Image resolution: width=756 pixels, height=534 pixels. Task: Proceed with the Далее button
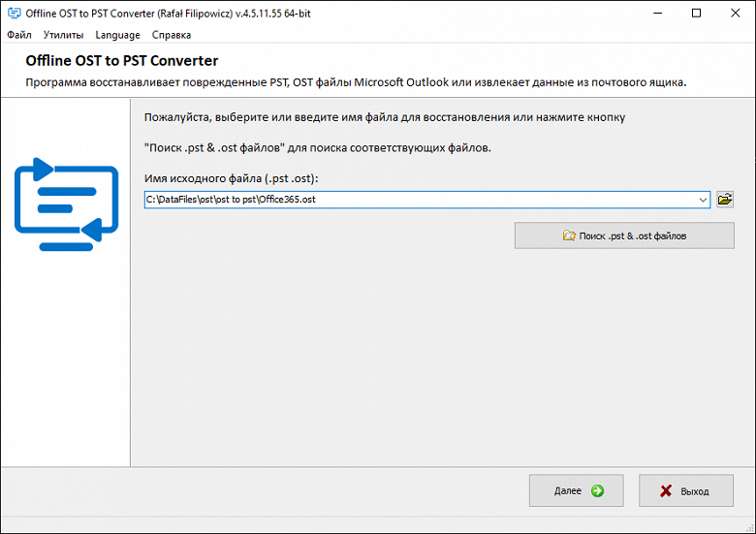(576, 490)
